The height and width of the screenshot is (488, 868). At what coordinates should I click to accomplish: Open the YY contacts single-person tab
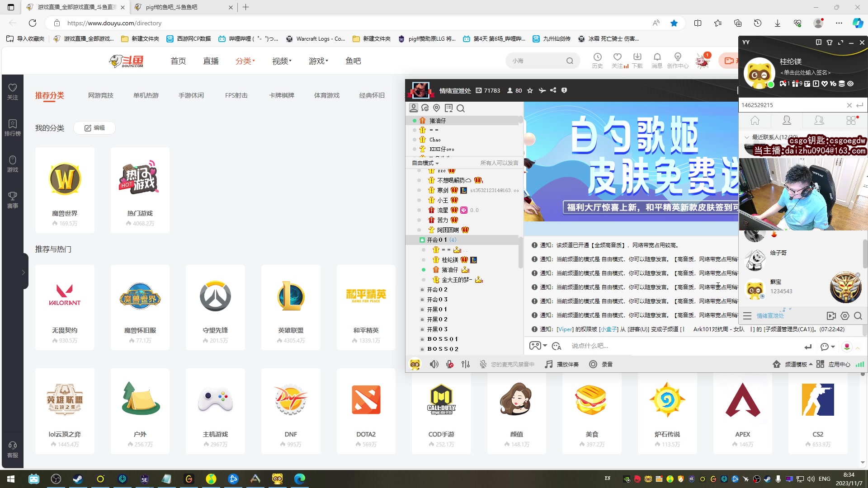point(787,120)
